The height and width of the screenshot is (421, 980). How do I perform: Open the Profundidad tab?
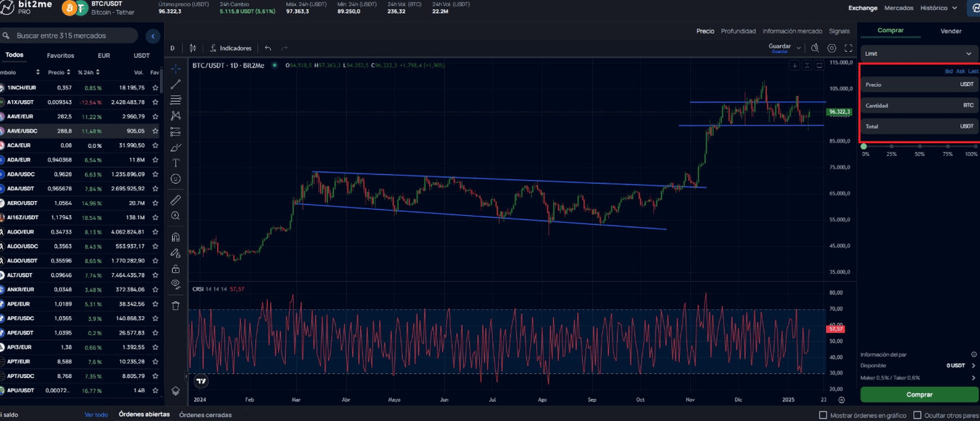(x=738, y=31)
